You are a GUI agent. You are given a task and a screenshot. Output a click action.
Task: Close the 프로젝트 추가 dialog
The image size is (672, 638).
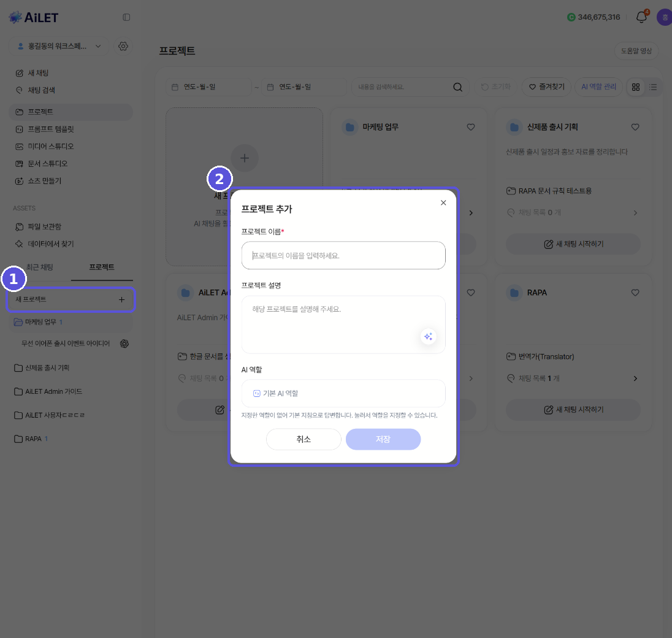tap(443, 203)
